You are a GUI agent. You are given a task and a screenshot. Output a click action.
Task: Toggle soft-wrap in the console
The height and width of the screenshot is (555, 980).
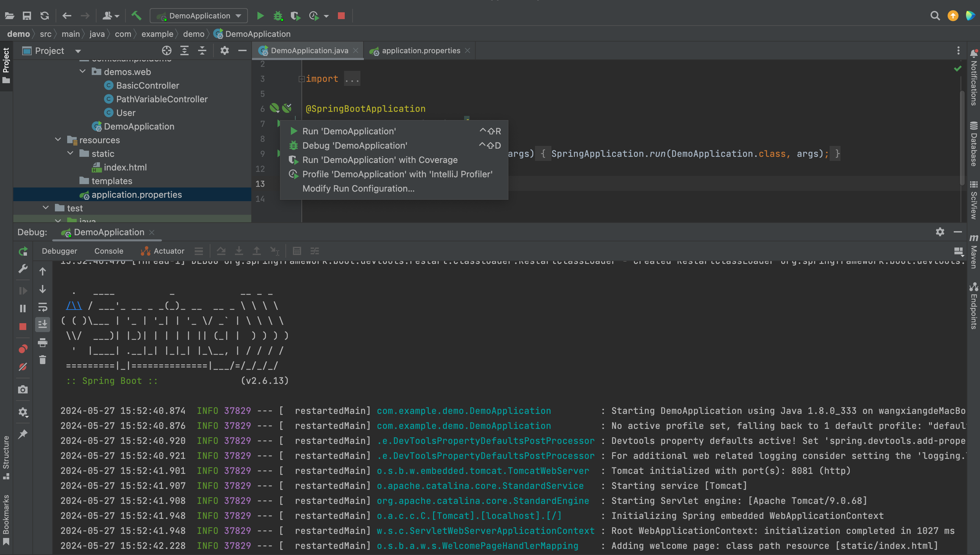pos(43,307)
